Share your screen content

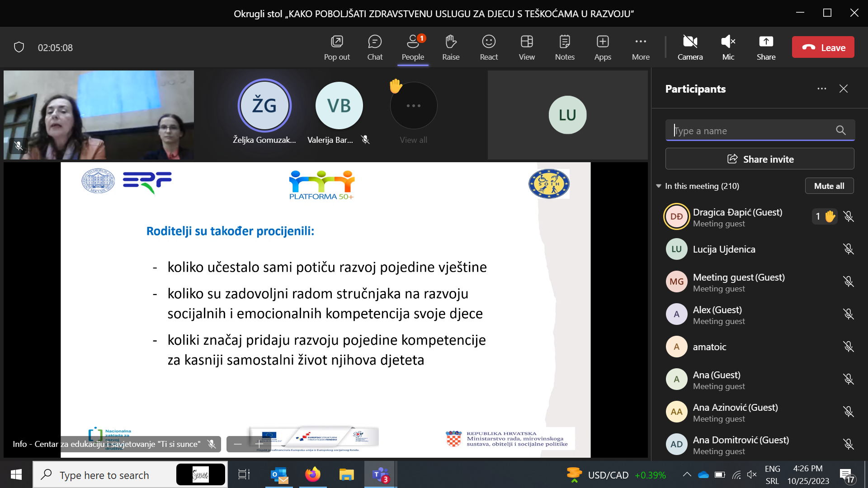coord(766,47)
